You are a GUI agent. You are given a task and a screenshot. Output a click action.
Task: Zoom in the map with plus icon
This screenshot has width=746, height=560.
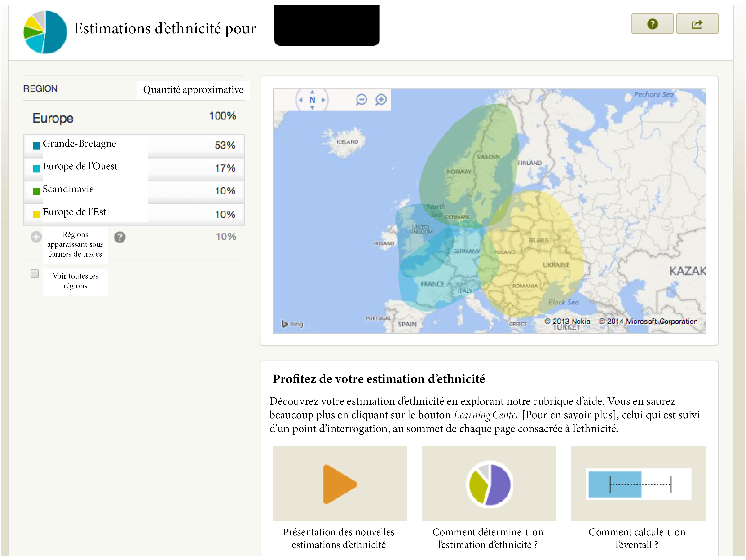(381, 100)
